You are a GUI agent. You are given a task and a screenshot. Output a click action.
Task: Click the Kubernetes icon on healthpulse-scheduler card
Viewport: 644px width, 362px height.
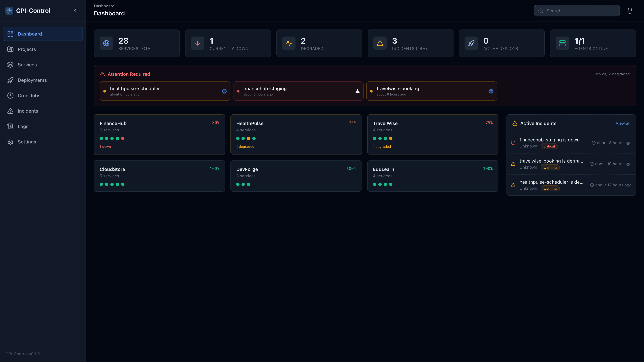coord(224,91)
